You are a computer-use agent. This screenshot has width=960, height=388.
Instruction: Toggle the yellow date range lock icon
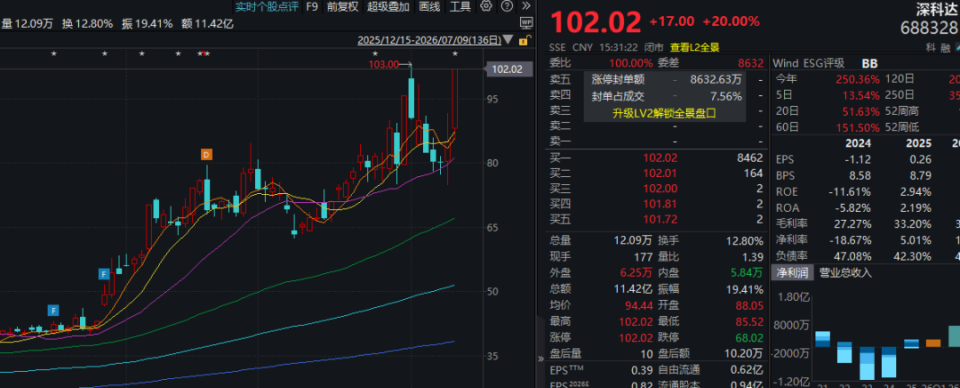[x=524, y=41]
